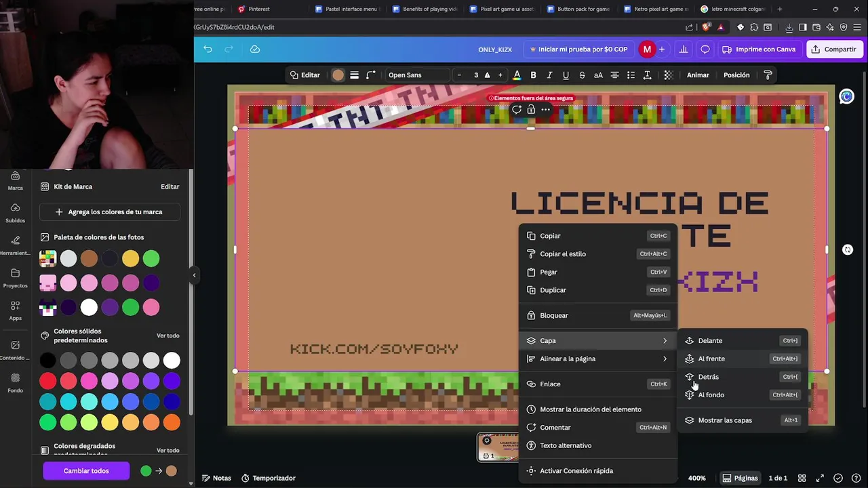
Task: Open the Notas panel at bottom
Action: coord(216,479)
